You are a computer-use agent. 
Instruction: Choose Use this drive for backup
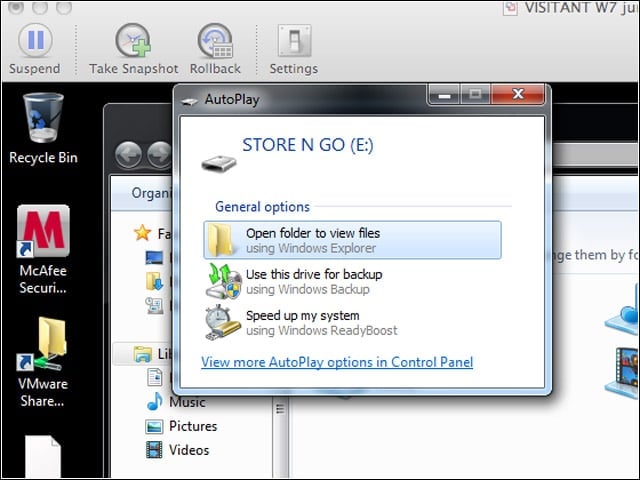(x=352, y=281)
